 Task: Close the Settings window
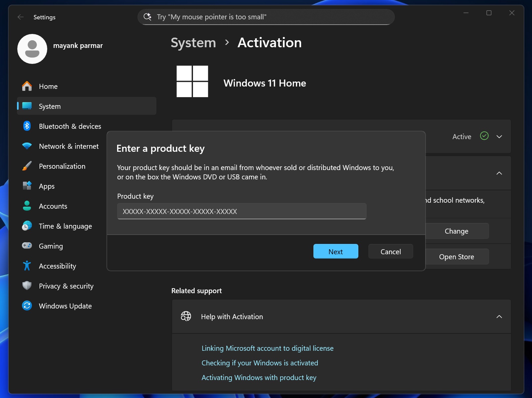(x=512, y=13)
